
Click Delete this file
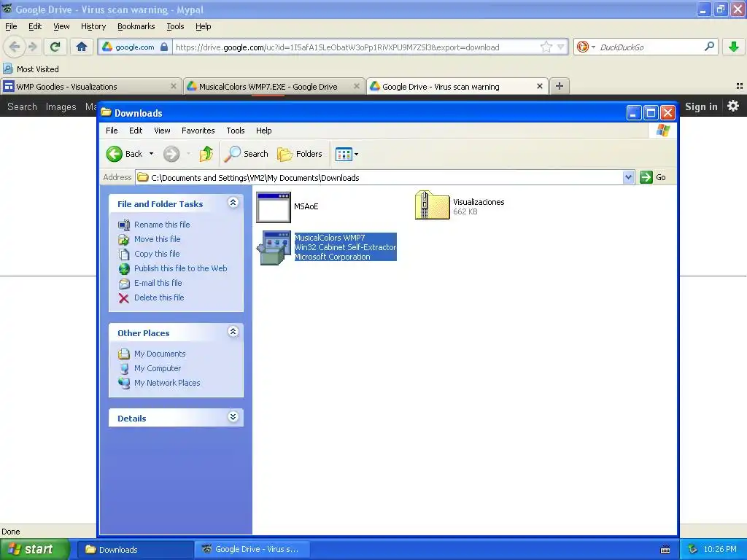(159, 297)
